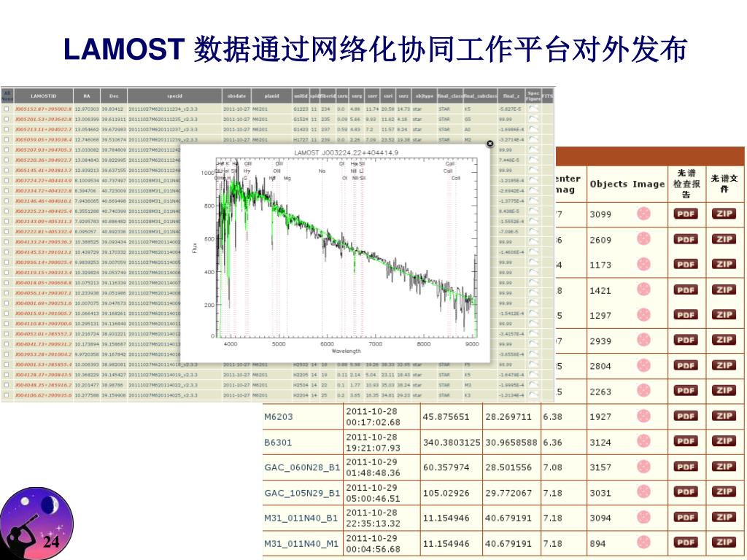Open PDF report for GAC_060N28_B1
Image resolution: width=747 pixels, height=560 pixels.
point(686,467)
